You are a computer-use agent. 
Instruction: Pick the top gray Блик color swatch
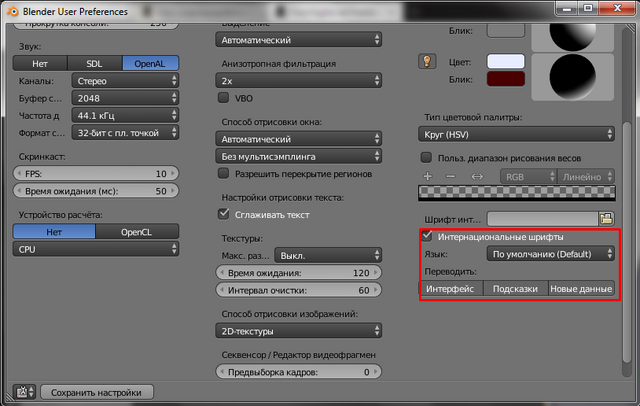[506, 30]
